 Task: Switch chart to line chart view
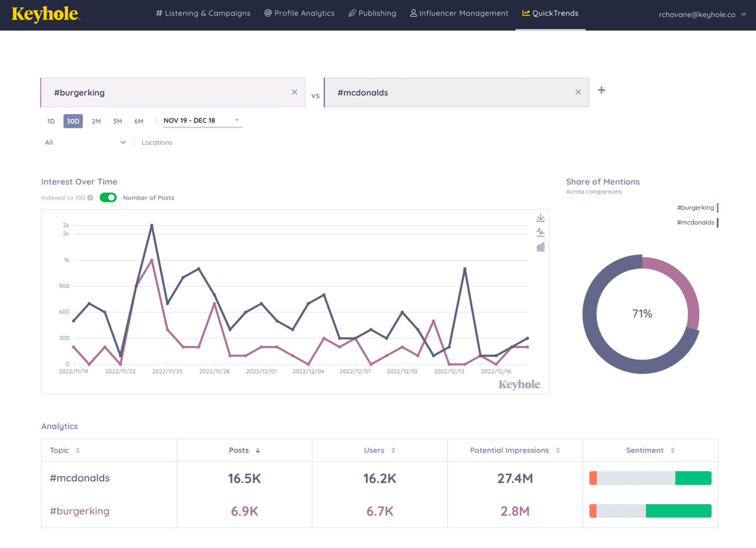[540, 232]
